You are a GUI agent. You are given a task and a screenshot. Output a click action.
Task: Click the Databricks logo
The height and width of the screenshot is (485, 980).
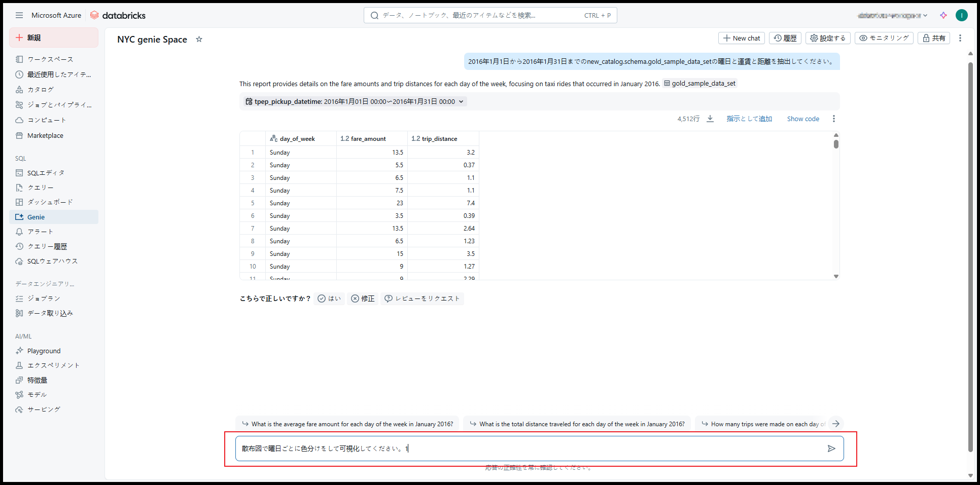[118, 15]
